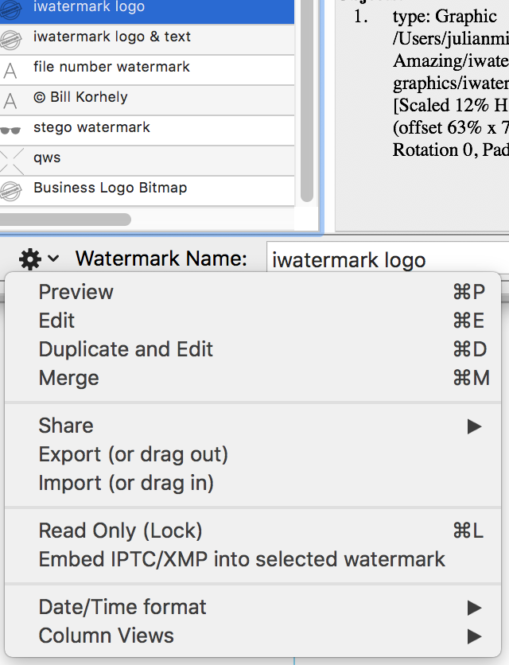Viewport: 509px width, 665px height.
Task: Click the text icon beside file number watermark
Action: 10,70
